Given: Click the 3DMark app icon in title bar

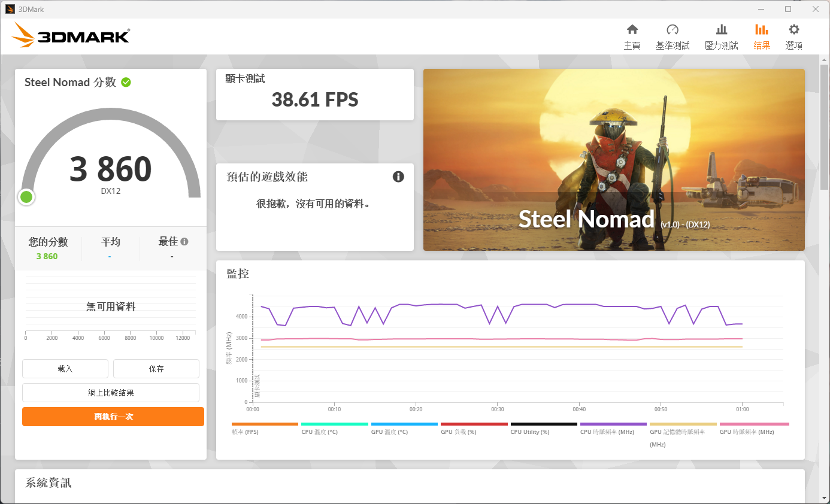Looking at the screenshot, I should (10, 9).
